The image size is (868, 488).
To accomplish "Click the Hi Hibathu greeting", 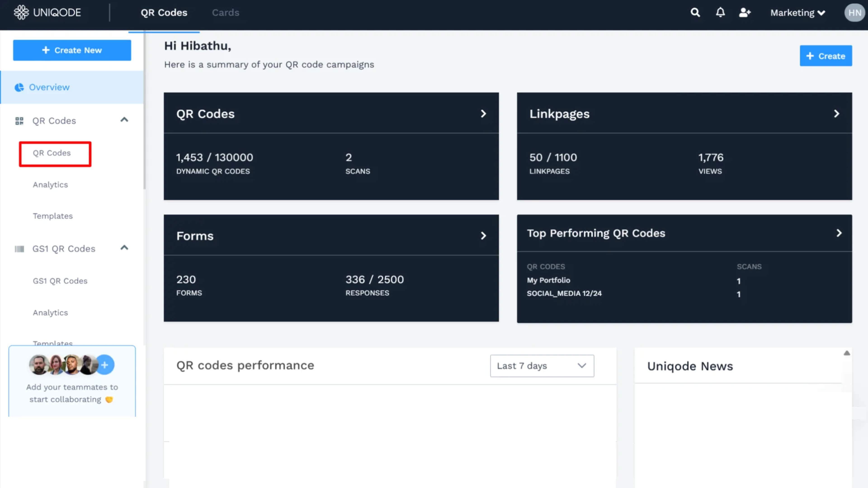I will pyautogui.click(x=198, y=46).
